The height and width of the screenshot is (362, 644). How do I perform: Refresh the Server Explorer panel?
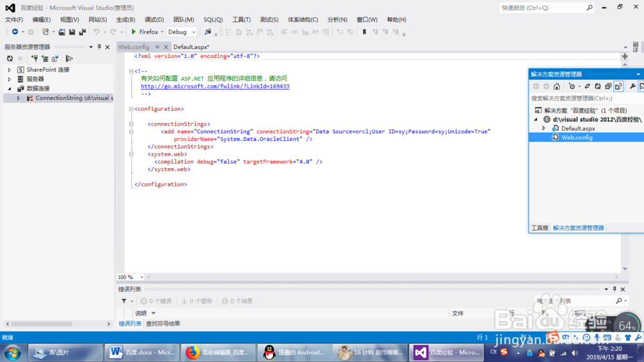(10, 59)
